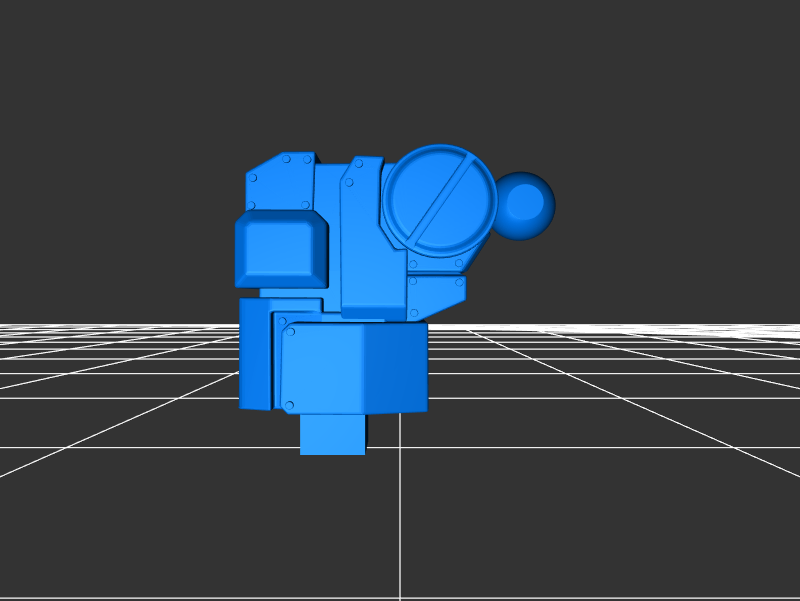
Task: Click the diagonal slash groove on the disc
Action: pos(439,199)
